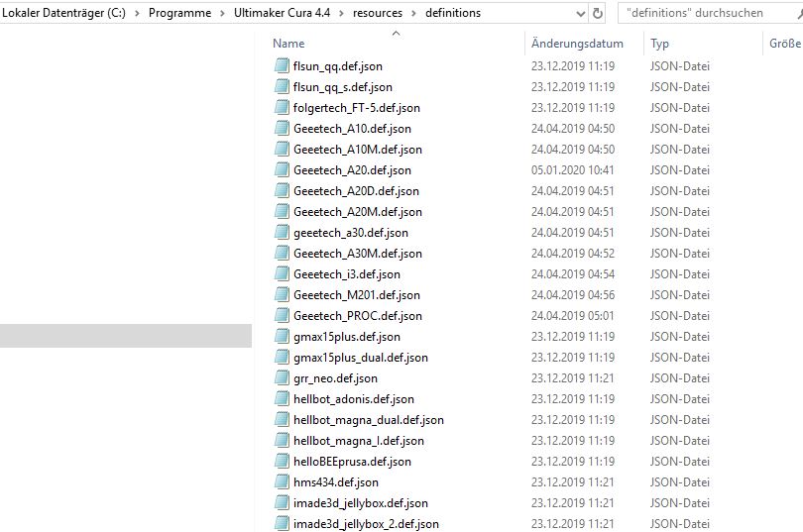Viewport: 803px width, 532px height.
Task: Click the file icon of Geeetech_A10M.def.json
Action: (282, 149)
